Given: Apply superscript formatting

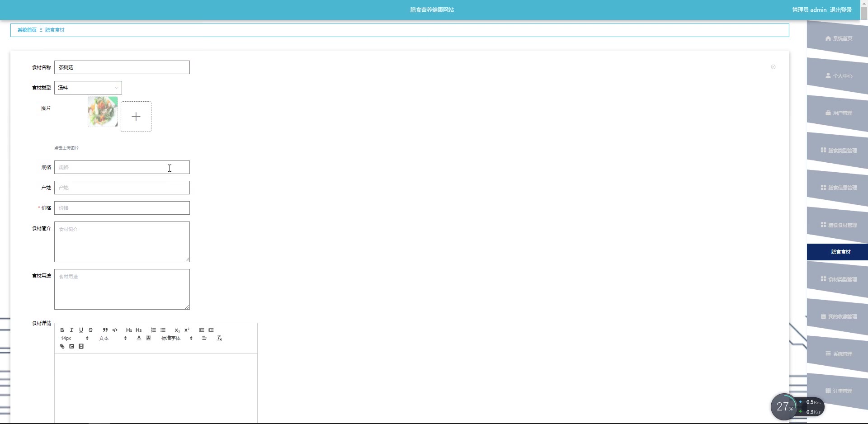Looking at the screenshot, I should (x=187, y=330).
